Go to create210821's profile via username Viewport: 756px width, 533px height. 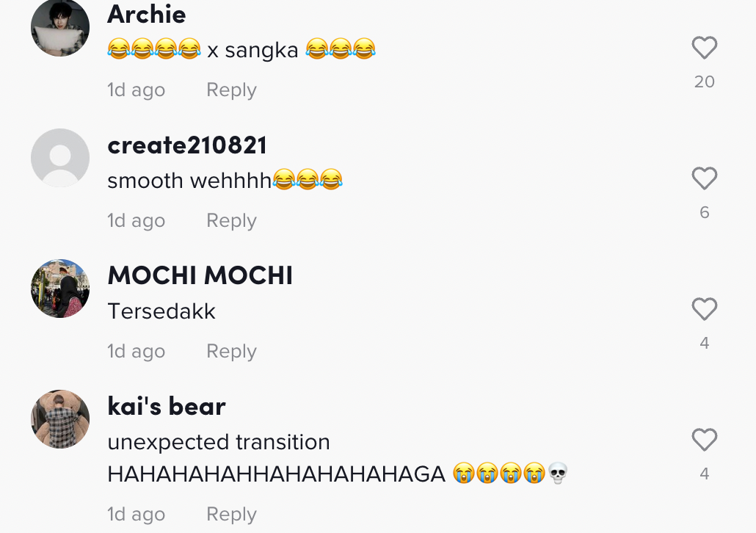tap(187, 145)
